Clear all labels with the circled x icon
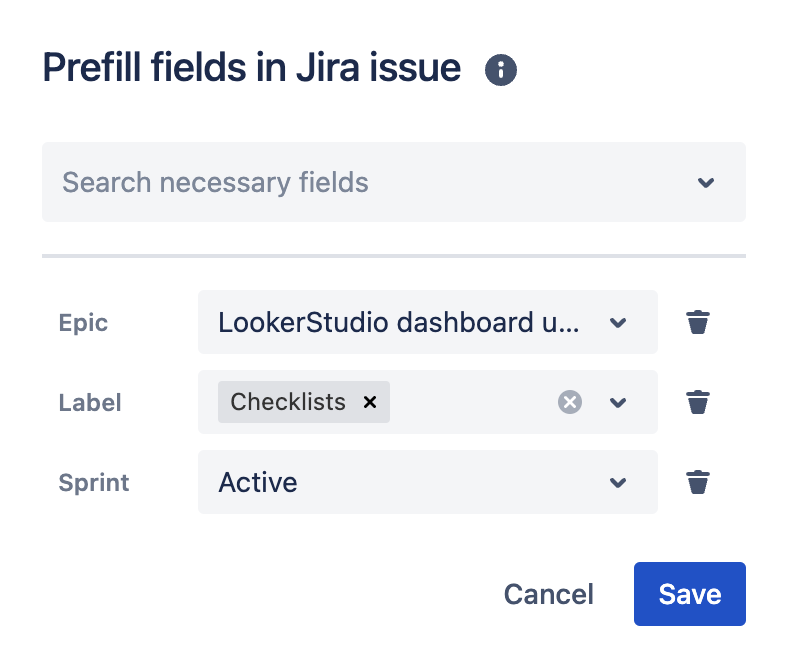Viewport: 792px width, 672px height. (x=570, y=402)
